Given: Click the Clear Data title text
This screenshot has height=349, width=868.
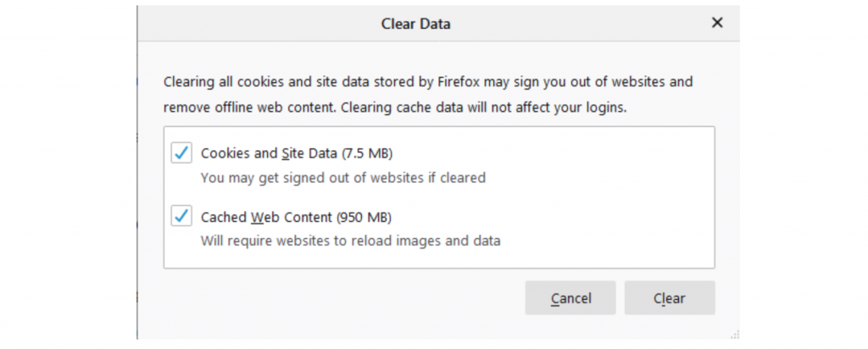Looking at the screenshot, I should pos(415,25).
